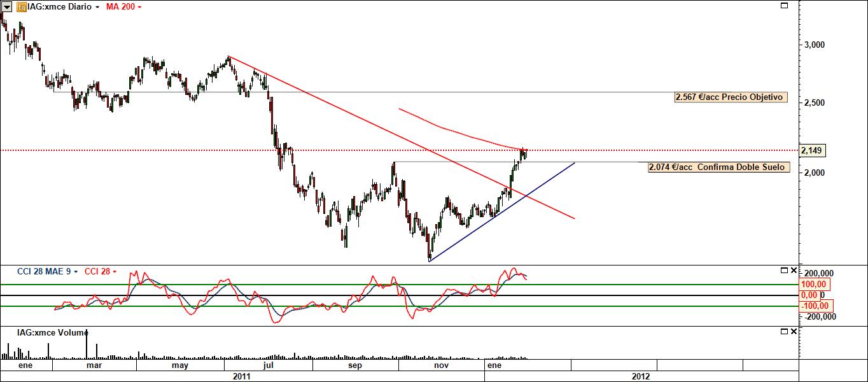This screenshot has width=868, height=382.
Task: Click the 3,000 price axis label
Action: 814,45
